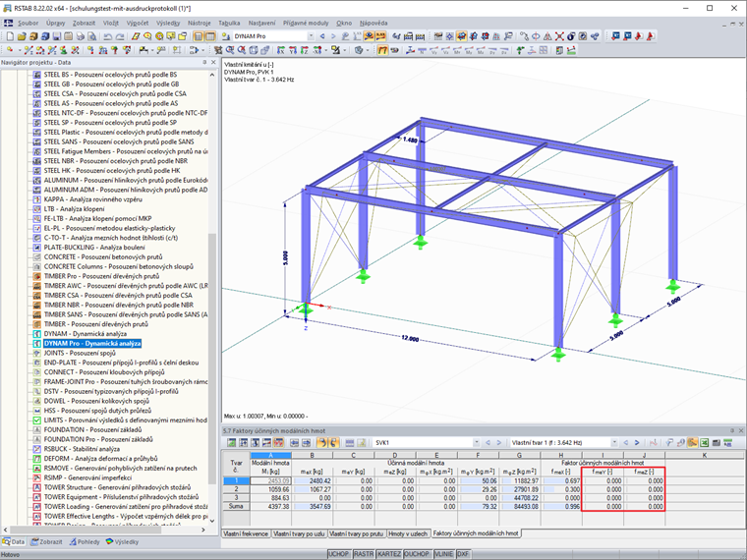Select the Suma row header in the table
This screenshot has width=747, height=560.
tap(236, 507)
